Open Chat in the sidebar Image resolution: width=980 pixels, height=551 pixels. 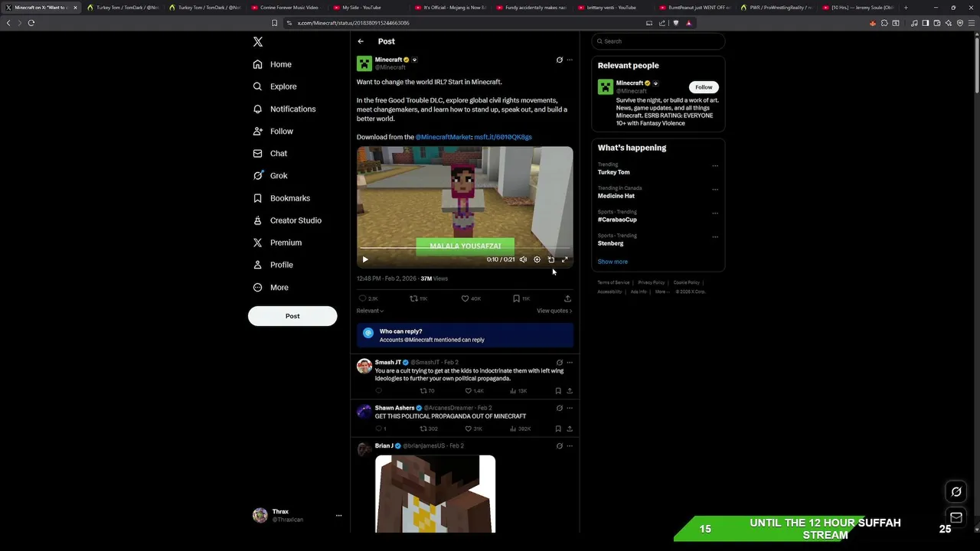270,153
